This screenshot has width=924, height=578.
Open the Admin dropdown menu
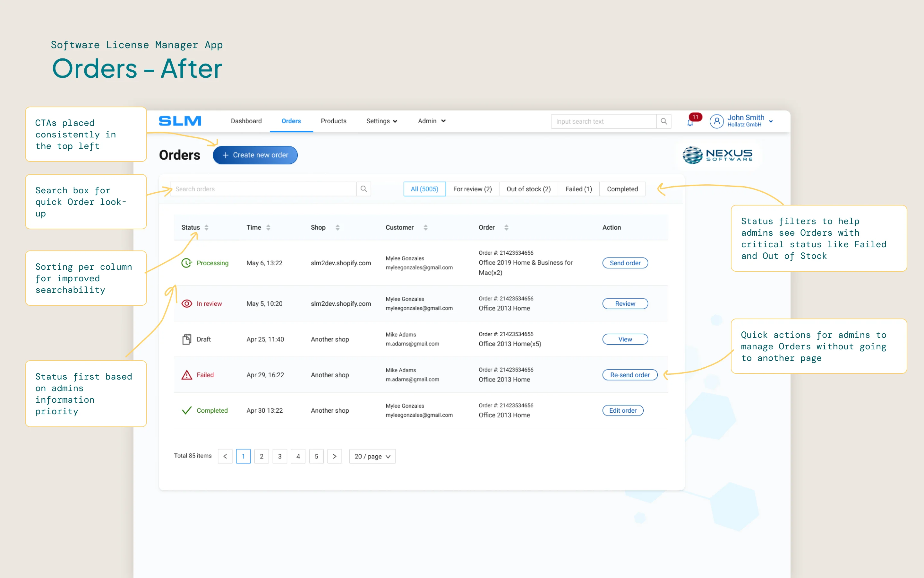(432, 121)
